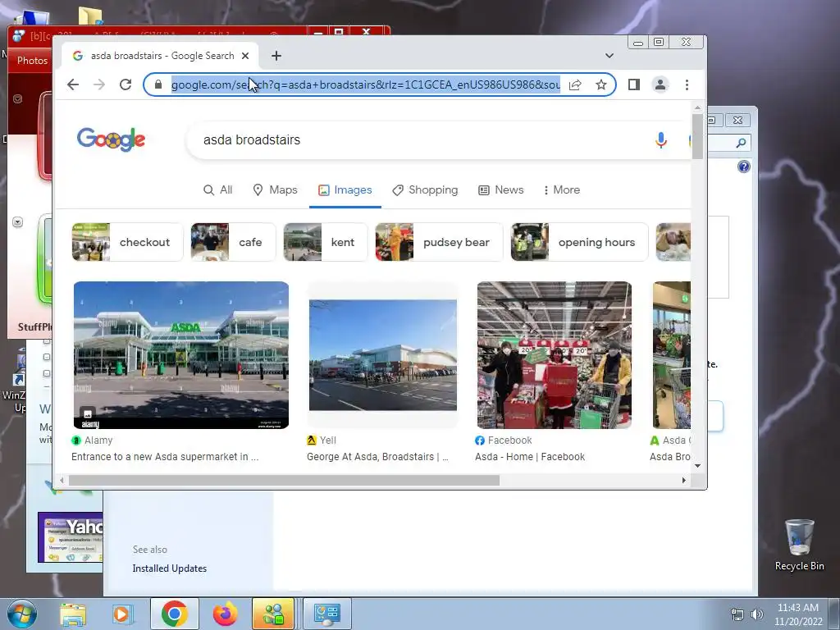Image resolution: width=840 pixels, height=630 pixels.
Task: Click the voice search microphone icon
Action: (661, 140)
